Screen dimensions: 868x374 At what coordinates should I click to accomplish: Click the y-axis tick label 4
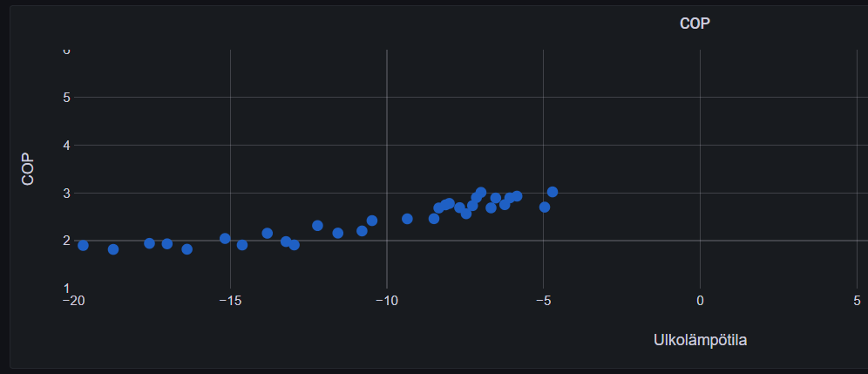65,146
